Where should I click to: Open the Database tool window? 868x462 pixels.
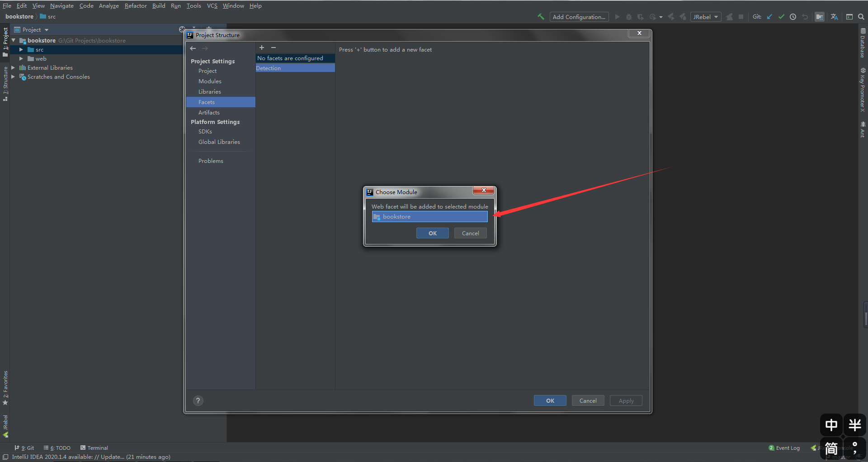click(x=863, y=43)
